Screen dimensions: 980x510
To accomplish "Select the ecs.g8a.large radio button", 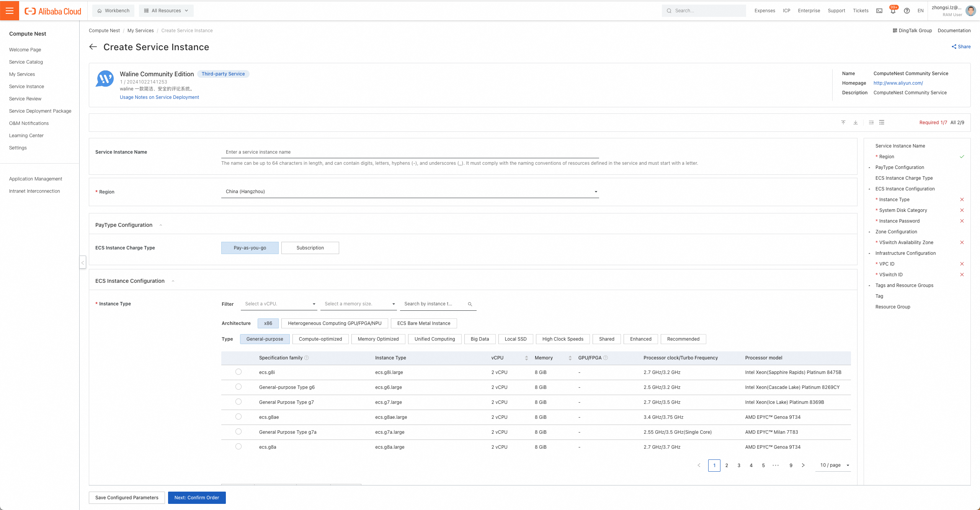I will (x=238, y=447).
